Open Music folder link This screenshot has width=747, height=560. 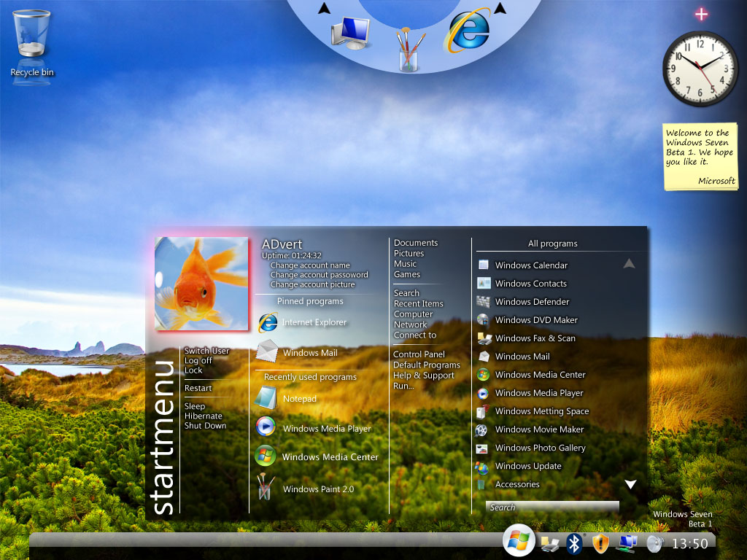pos(405,264)
